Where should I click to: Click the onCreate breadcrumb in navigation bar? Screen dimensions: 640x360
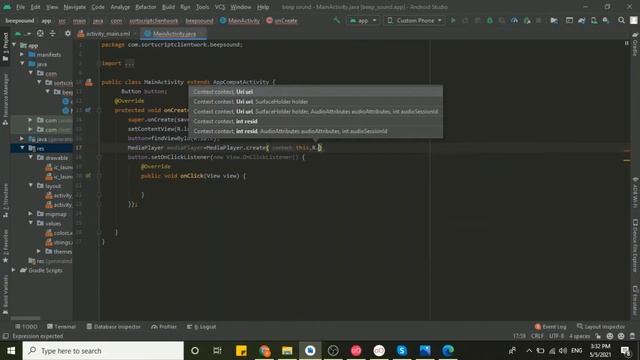click(282, 20)
